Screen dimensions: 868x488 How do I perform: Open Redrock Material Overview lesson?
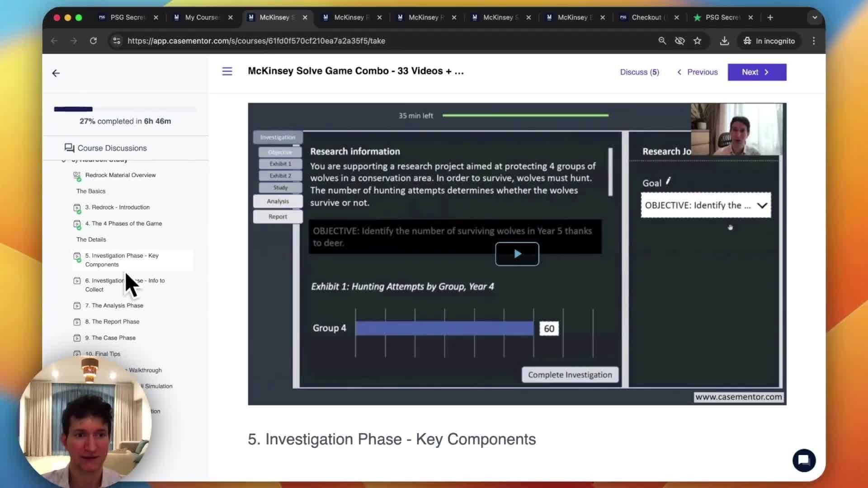tap(120, 175)
